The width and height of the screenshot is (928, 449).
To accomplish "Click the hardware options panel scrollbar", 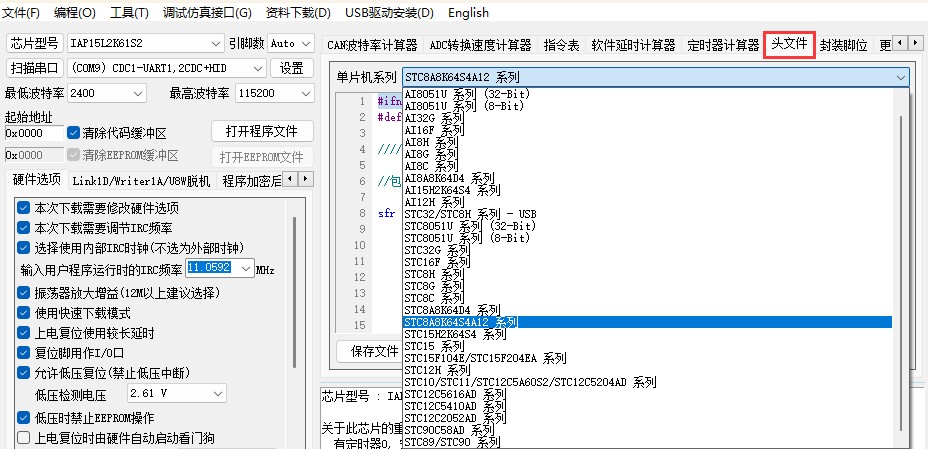I will coord(295,293).
